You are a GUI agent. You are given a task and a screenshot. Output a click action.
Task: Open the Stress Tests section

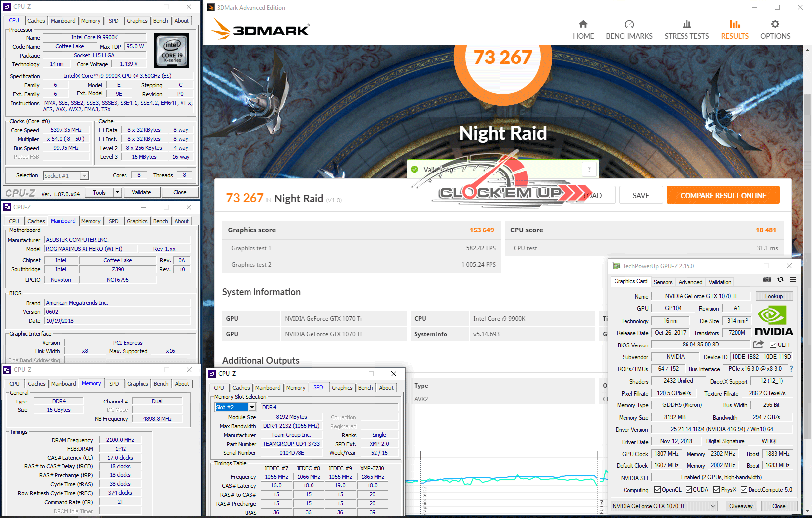(687, 30)
